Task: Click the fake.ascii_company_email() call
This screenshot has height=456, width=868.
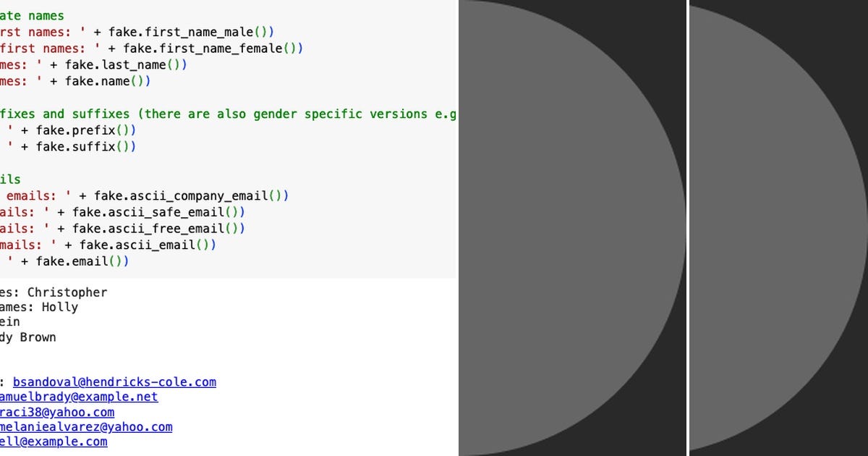Action: click(x=192, y=196)
